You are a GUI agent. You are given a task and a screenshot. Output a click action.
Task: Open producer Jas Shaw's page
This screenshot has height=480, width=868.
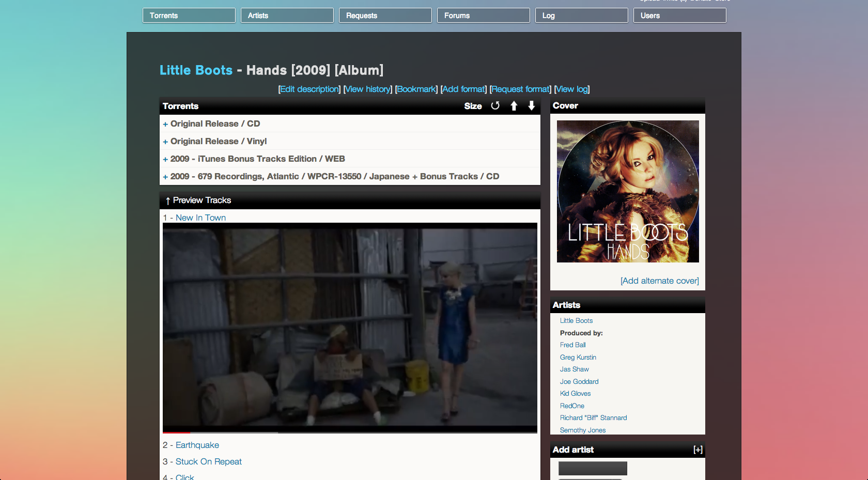click(575, 369)
